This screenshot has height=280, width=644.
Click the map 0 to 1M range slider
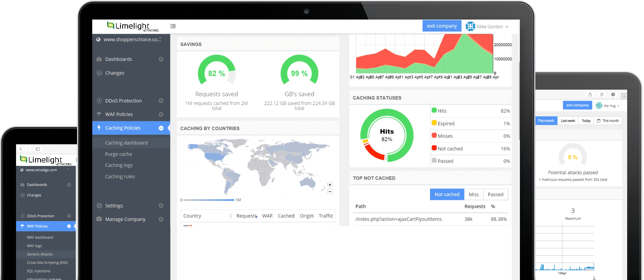click(209, 200)
